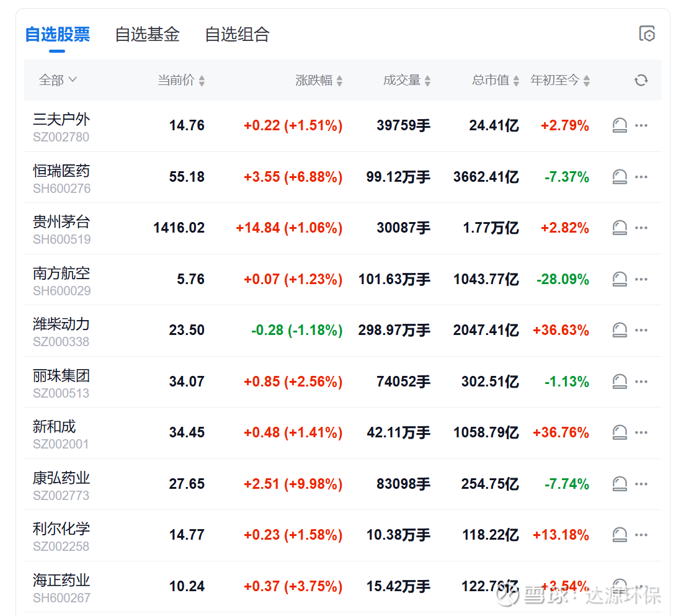Sort by 涨跌幅 column
The height and width of the screenshot is (616, 681).
coord(319,81)
